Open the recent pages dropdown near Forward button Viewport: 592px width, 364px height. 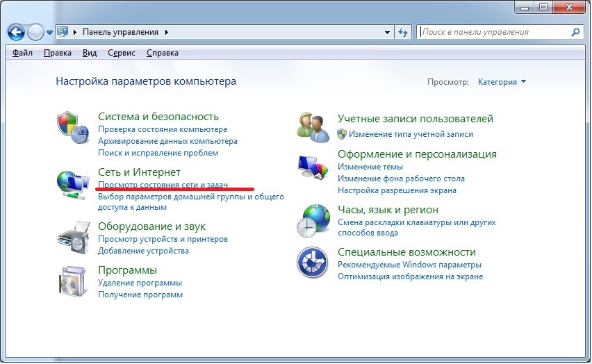click(49, 33)
